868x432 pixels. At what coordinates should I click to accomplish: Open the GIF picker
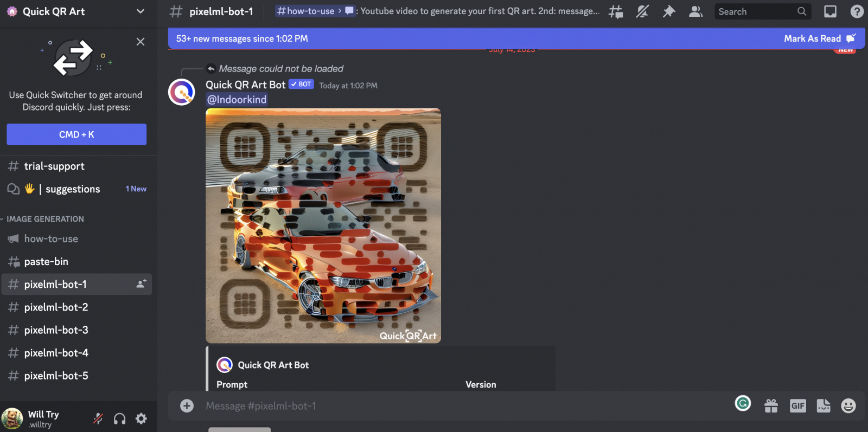pos(798,406)
